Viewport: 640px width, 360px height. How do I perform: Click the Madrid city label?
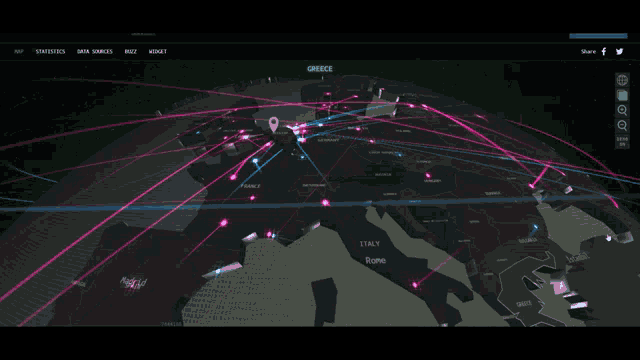(x=133, y=282)
